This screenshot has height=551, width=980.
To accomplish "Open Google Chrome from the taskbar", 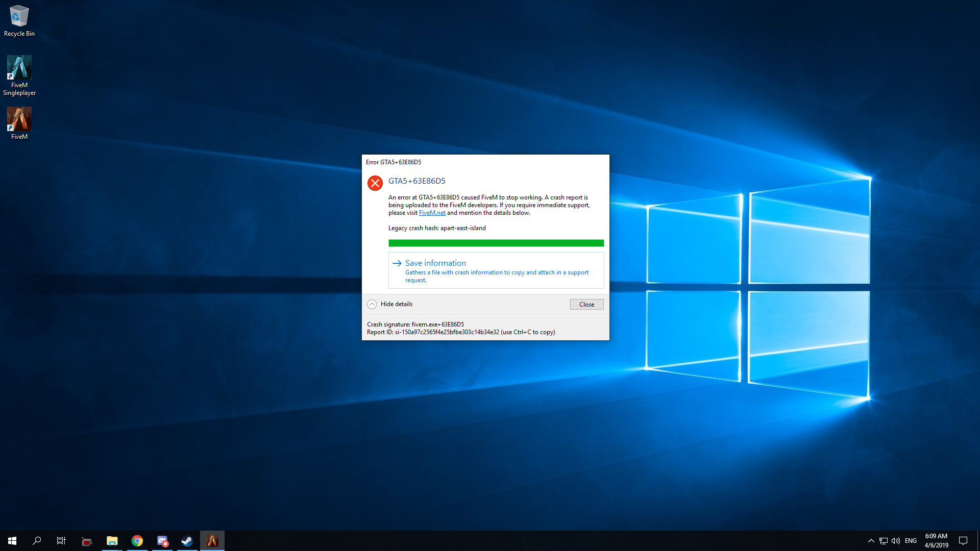I will pyautogui.click(x=137, y=541).
